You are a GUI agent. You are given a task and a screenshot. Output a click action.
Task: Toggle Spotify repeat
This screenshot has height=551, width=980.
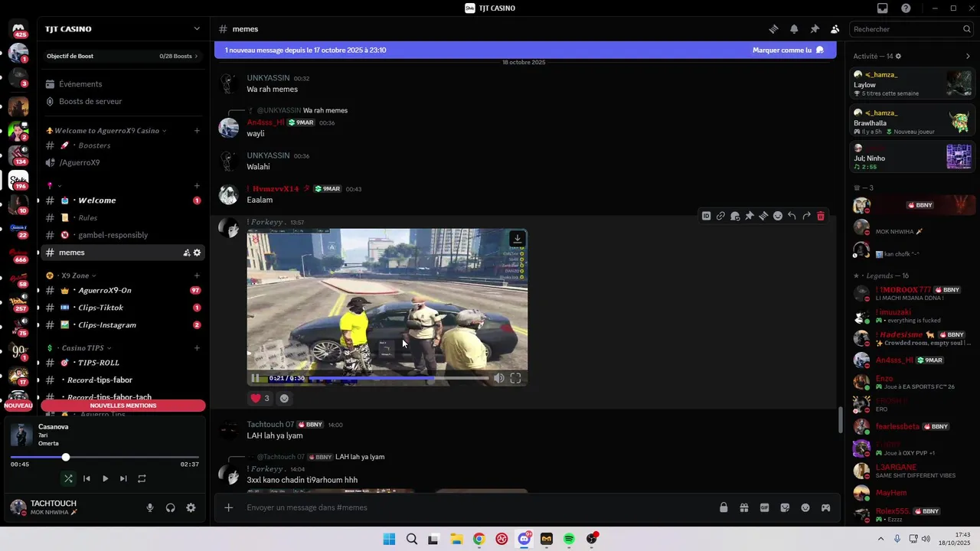pyautogui.click(x=142, y=478)
